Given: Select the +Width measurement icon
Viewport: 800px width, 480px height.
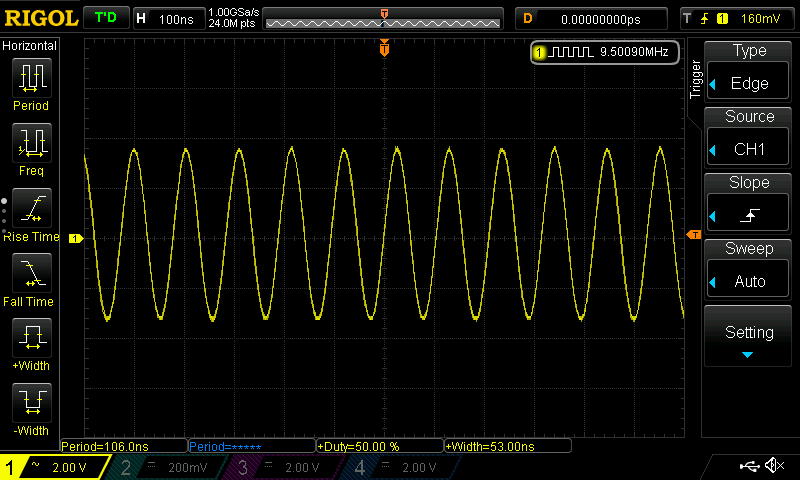Looking at the screenshot, I should pos(32,338).
